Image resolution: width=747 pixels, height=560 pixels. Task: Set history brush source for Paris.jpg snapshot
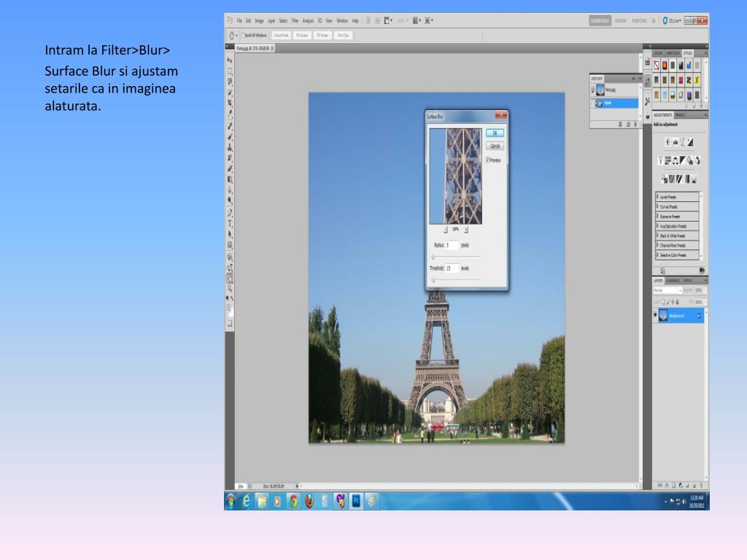tap(593, 90)
